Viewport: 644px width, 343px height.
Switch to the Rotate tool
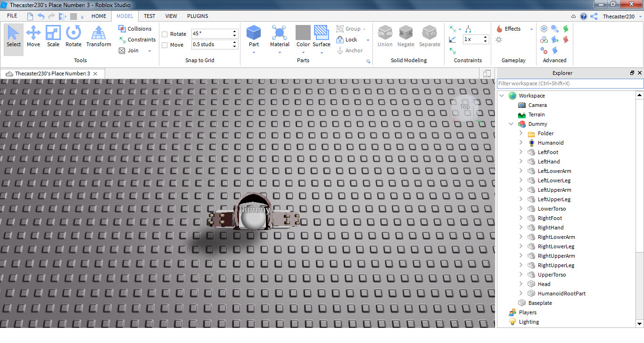click(74, 37)
